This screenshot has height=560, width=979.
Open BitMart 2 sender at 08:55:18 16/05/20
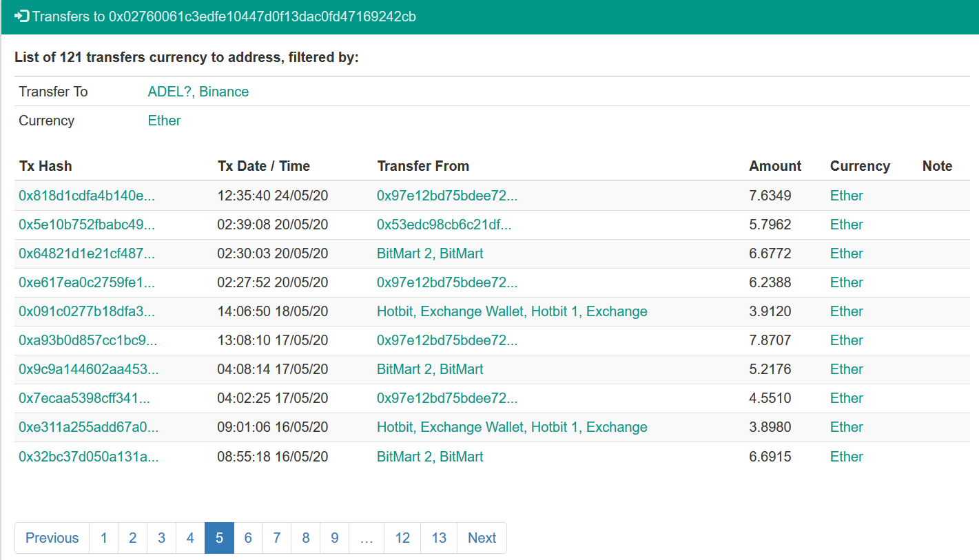[430, 457]
